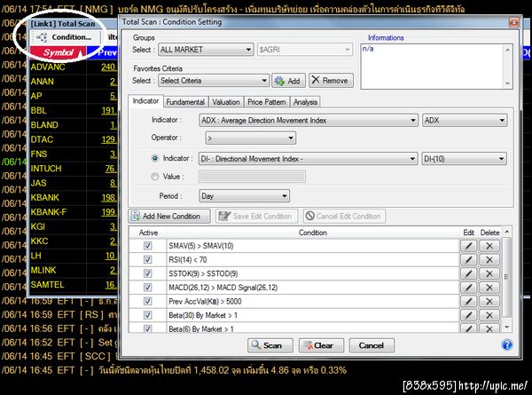
Task: Click the Add favorites criteria button
Action: coord(288,81)
